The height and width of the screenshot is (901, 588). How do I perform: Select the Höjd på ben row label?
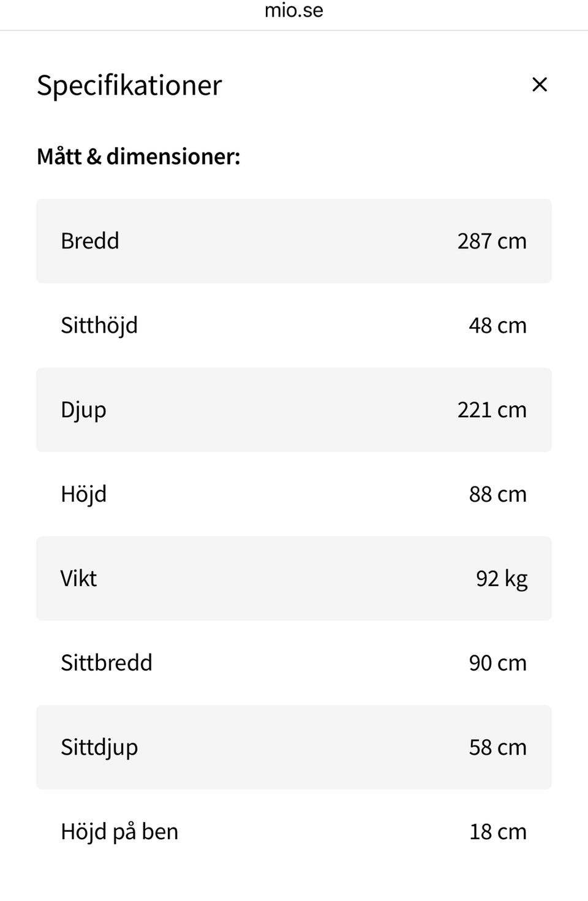click(x=119, y=832)
